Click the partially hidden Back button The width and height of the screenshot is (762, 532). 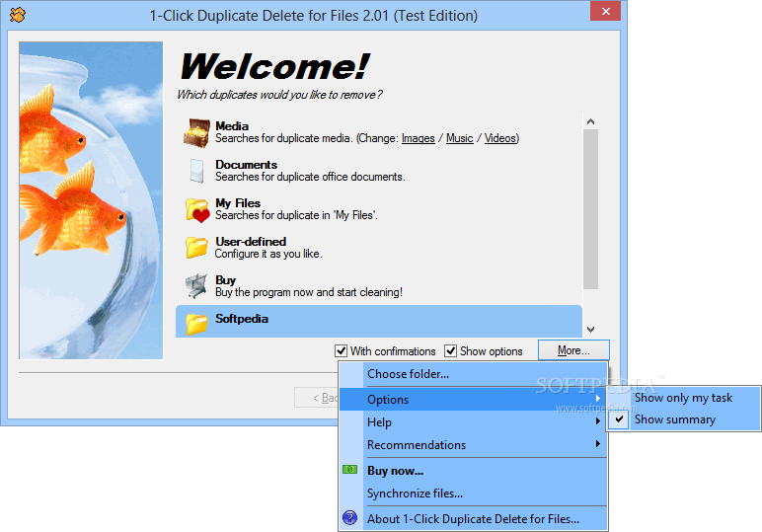pyautogui.click(x=317, y=398)
